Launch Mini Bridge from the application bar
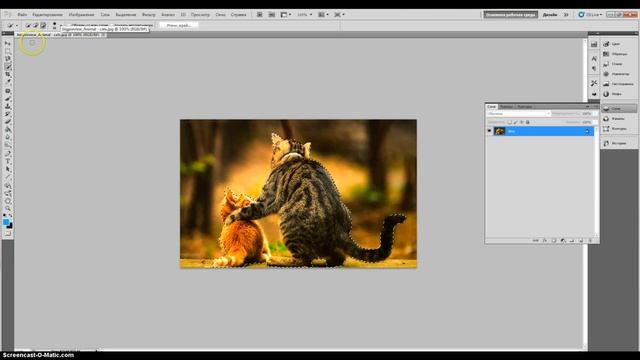 (x=272, y=15)
